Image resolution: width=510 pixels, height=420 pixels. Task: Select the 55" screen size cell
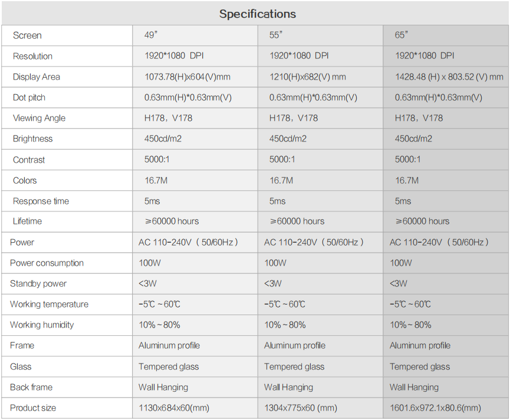pos(276,35)
